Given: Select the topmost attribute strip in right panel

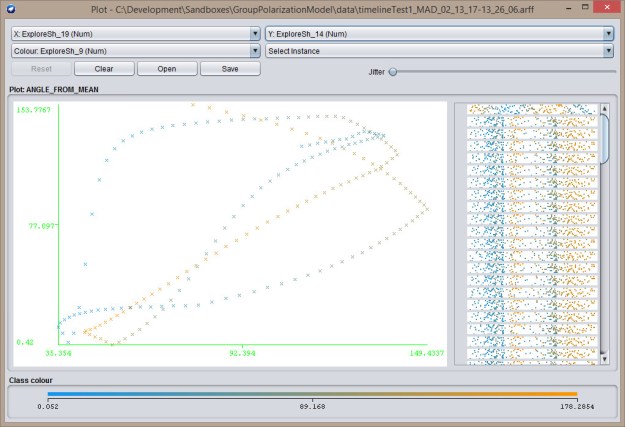Looking at the screenshot, I should point(532,110).
